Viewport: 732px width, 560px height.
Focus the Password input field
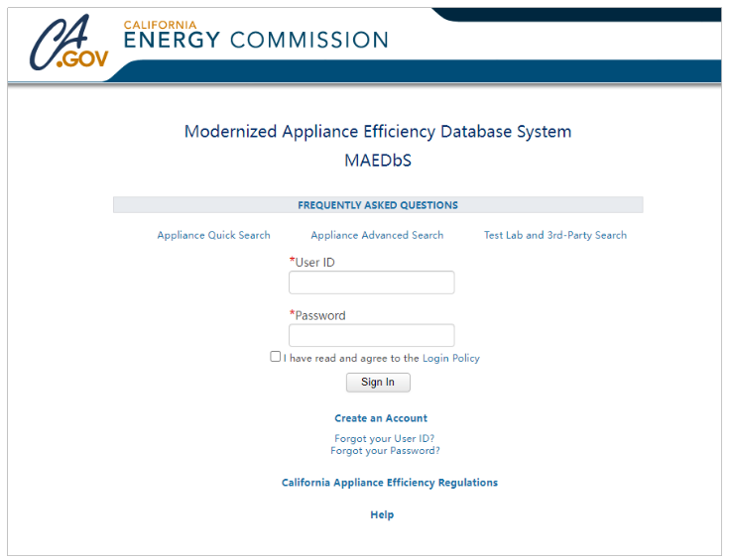[372, 335]
